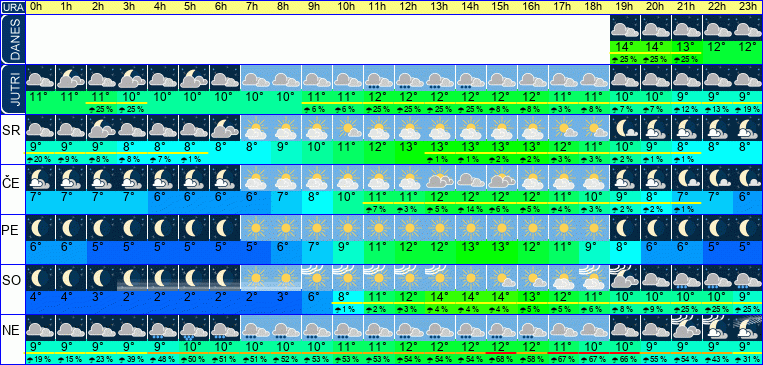Click the SR 10h sunny icon

click(347, 128)
